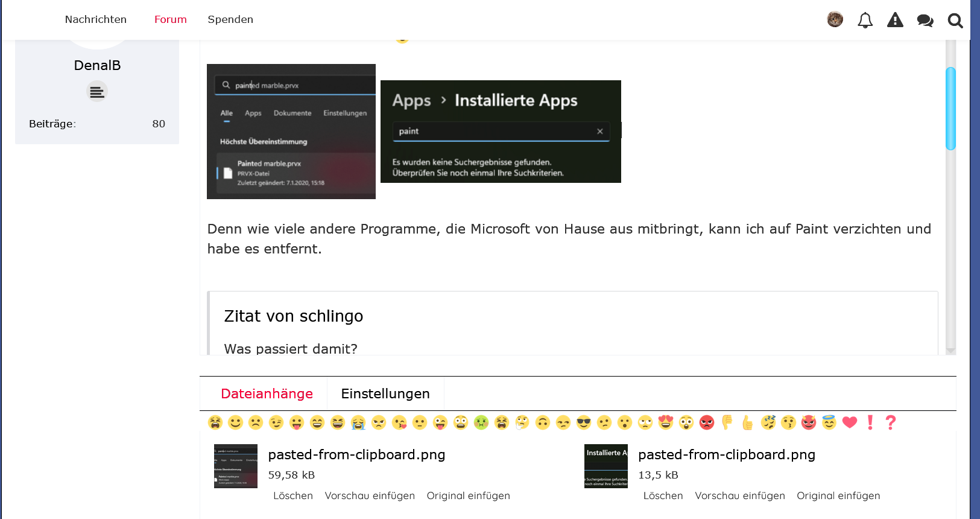Insert the yellow angry face emoji
Viewport: 980px width, 519px height.
[379, 422]
